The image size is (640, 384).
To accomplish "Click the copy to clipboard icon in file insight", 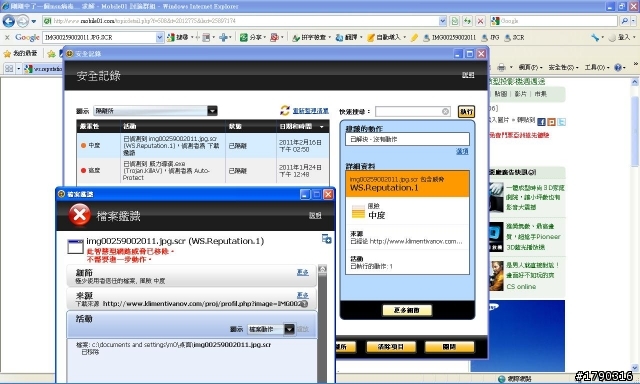I will click(x=327, y=239).
